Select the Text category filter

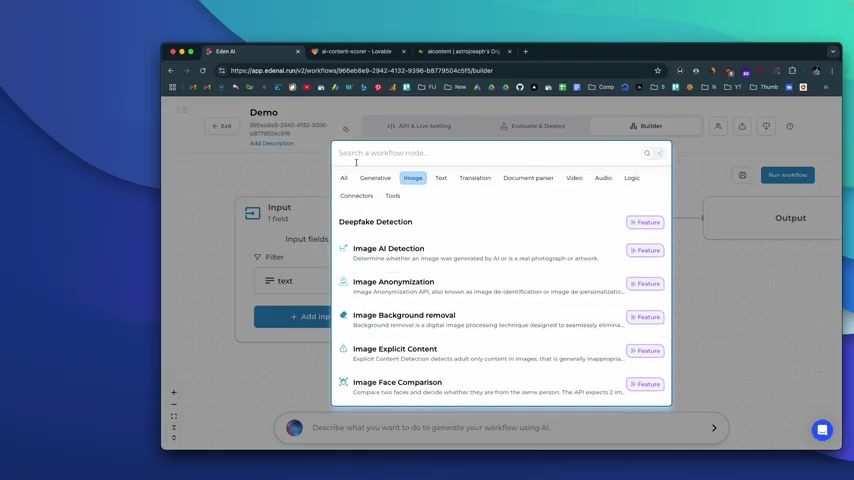point(441,178)
